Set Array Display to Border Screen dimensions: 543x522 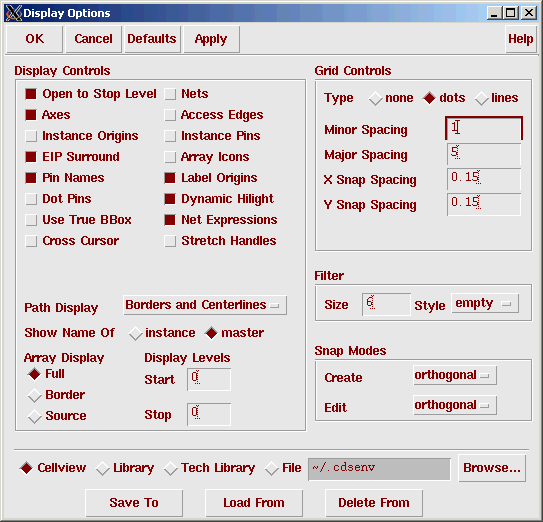tap(35, 395)
